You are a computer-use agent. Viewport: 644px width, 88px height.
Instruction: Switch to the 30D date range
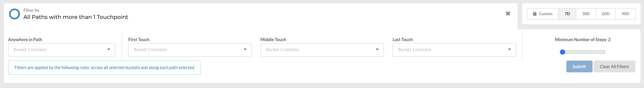586,14
